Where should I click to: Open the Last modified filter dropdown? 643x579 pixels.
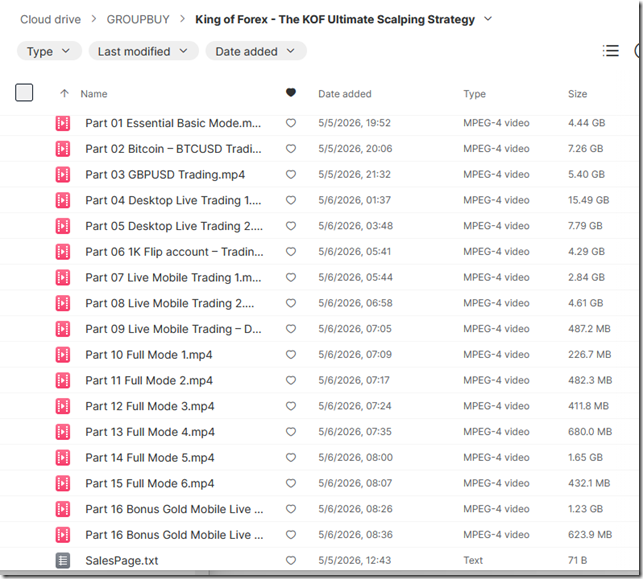[x=144, y=51]
